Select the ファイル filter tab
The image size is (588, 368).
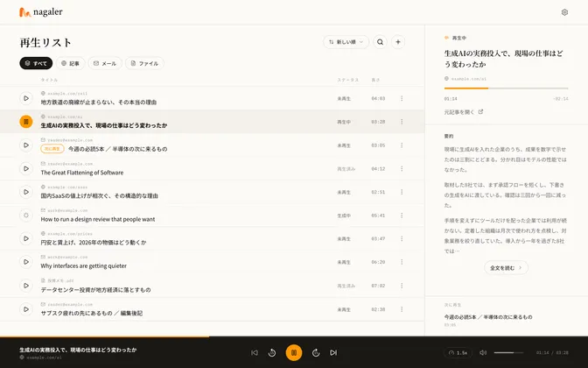[x=144, y=63]
